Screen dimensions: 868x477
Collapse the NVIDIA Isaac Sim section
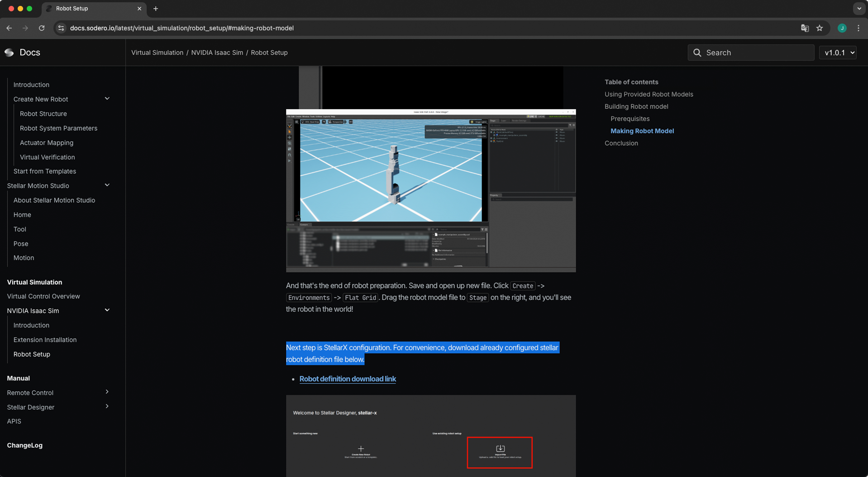pos(107,310)
